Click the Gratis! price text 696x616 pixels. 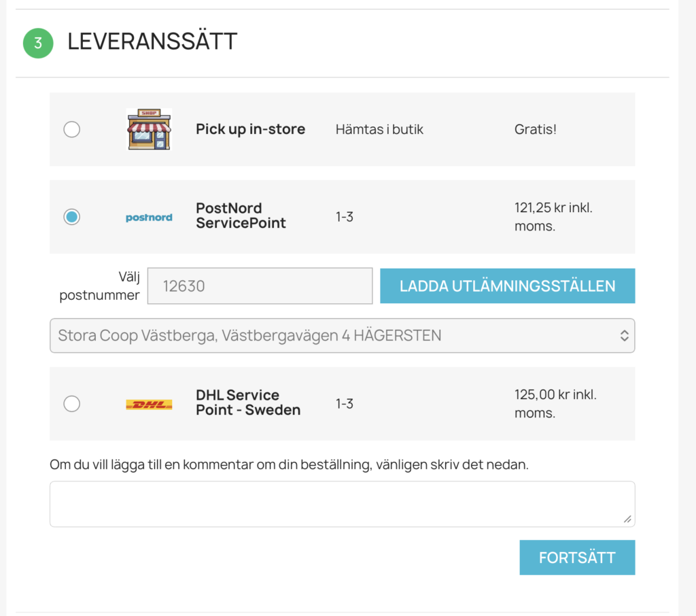point(536,129)
